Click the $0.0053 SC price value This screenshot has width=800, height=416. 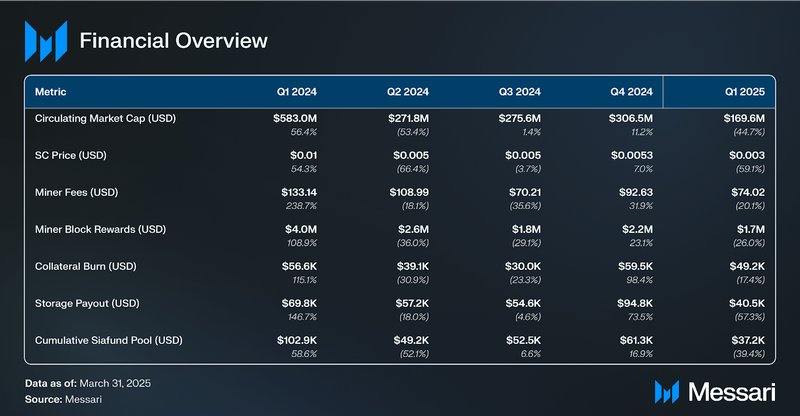click(632, 155)
